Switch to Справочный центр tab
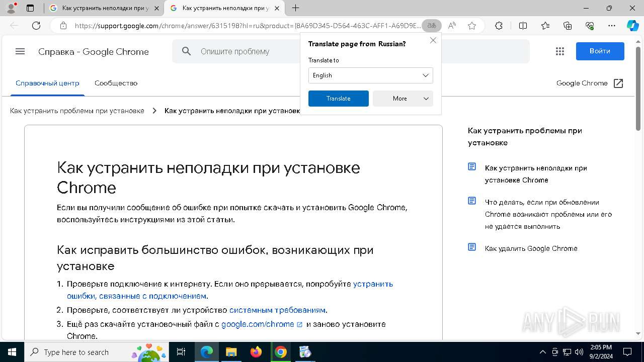This screenshot has height=362, width=644. 47,83
